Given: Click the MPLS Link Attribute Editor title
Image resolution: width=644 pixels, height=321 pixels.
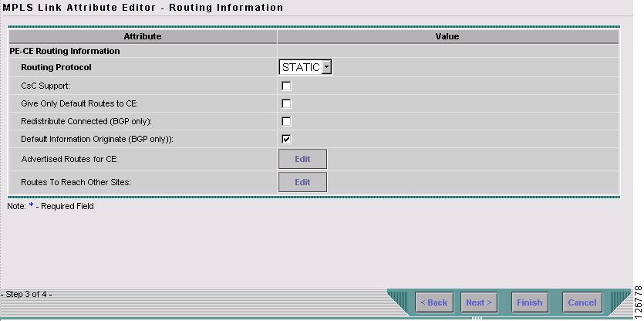Looking at the screenshot, I should click(x=143, y=8).
